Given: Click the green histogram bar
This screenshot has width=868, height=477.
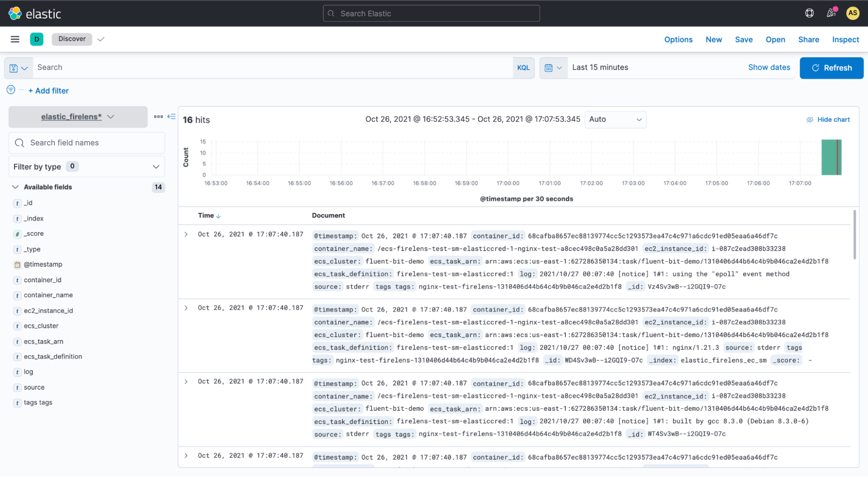Looking at the screenshot, I should 831,157.
